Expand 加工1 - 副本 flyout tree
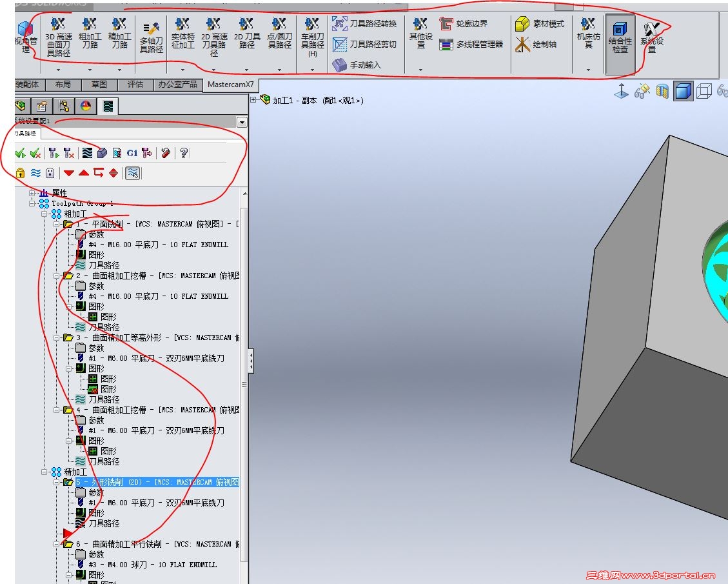 click(253, 99)
